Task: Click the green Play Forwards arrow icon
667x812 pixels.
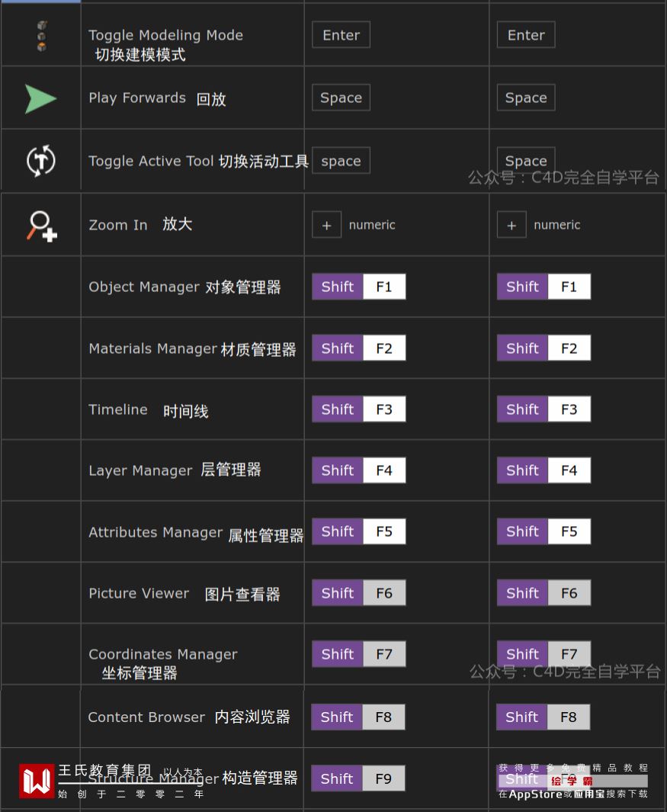Action: pos(40,98)
